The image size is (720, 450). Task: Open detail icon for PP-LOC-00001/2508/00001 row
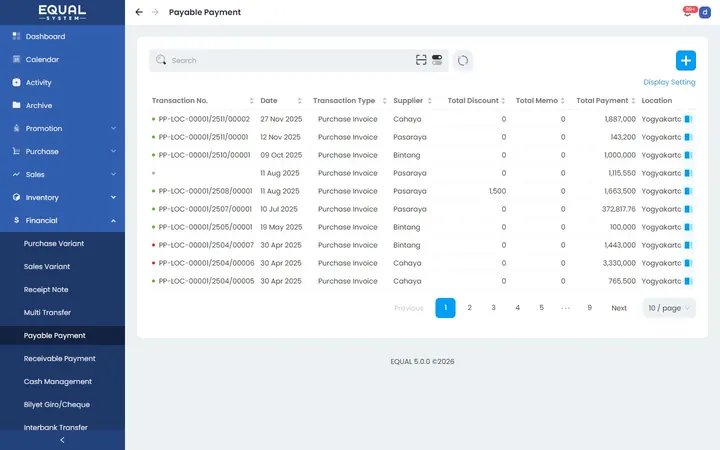(x=688, y=191)
